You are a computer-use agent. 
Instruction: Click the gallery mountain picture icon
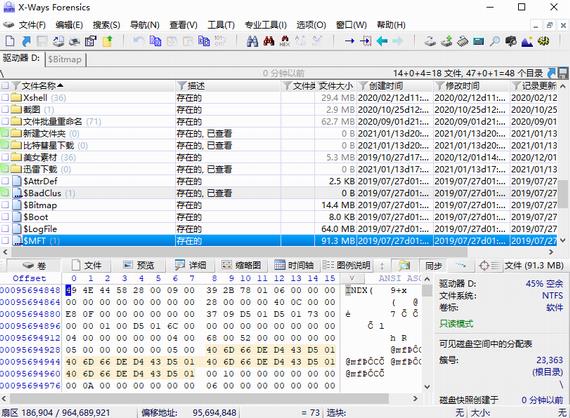pos(527,41)
